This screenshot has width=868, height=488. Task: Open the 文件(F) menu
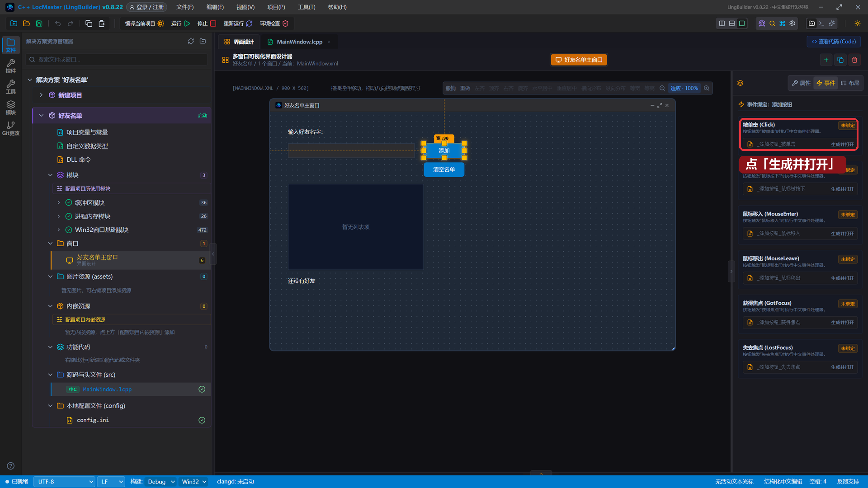[185, 7]
